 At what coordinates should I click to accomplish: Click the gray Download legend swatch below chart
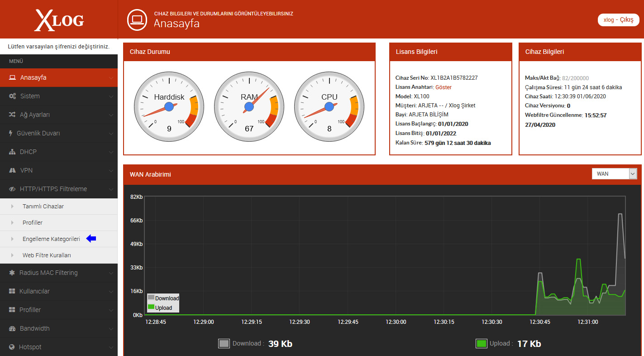click(224, 343)
